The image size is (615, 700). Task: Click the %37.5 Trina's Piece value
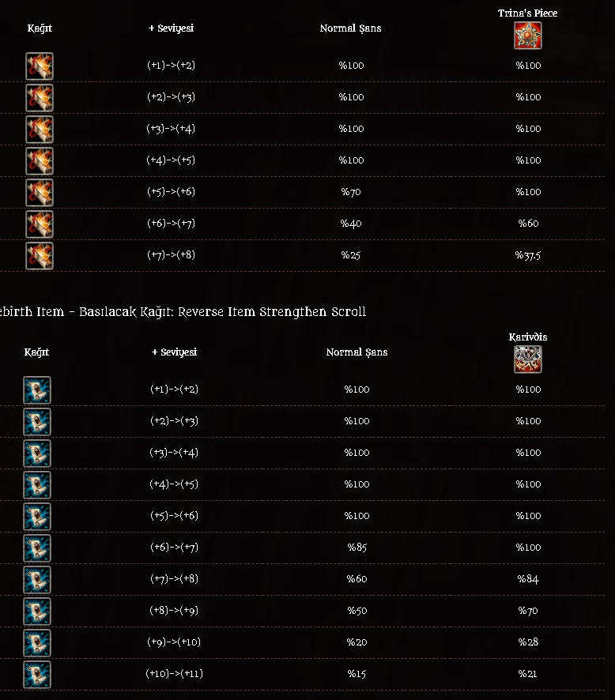coord(527,255)
